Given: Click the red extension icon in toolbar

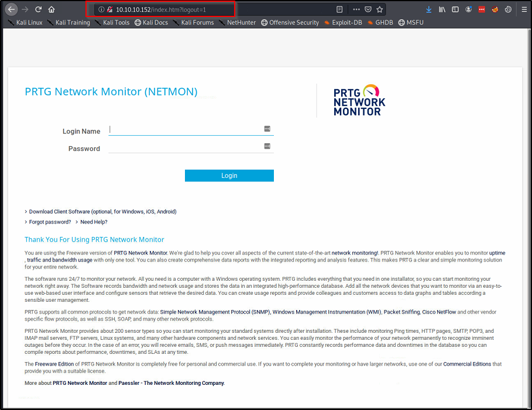Looking at the screenshot, I should pos(482,9).
